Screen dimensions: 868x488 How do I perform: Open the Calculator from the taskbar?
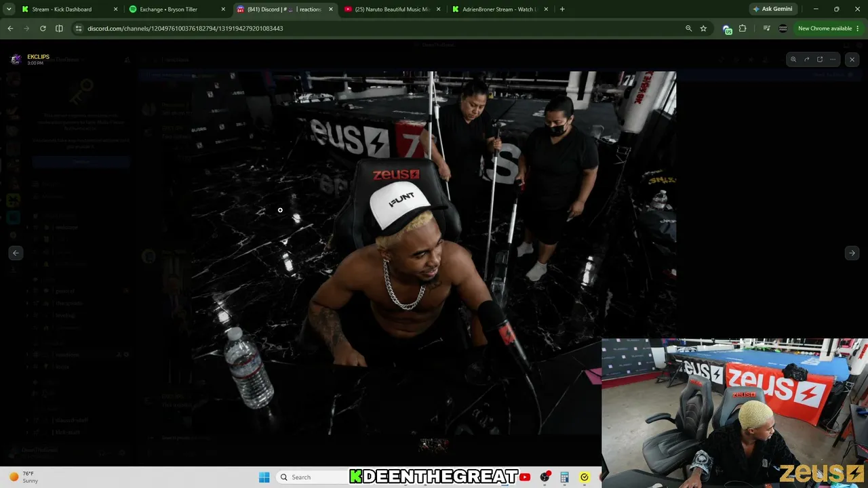tap(564, 477)
